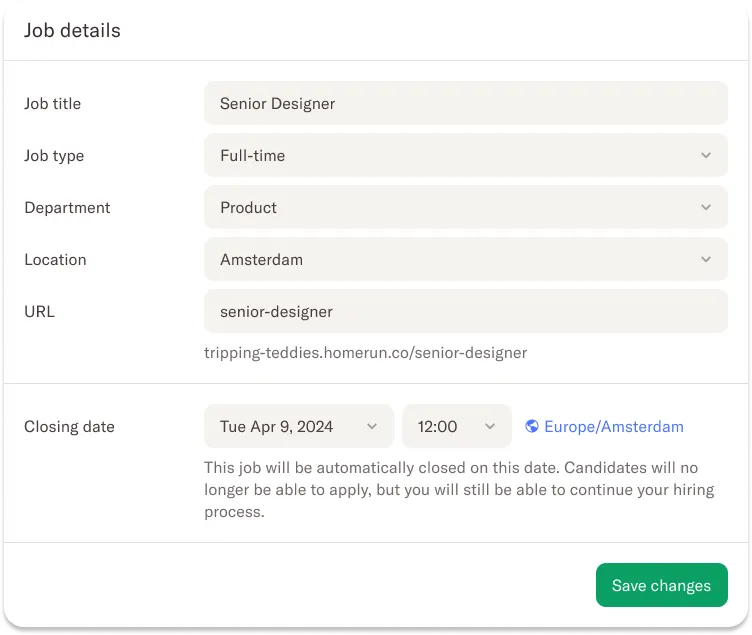Click the URL field label
This screenshot has width=752, height=635.
40,312
